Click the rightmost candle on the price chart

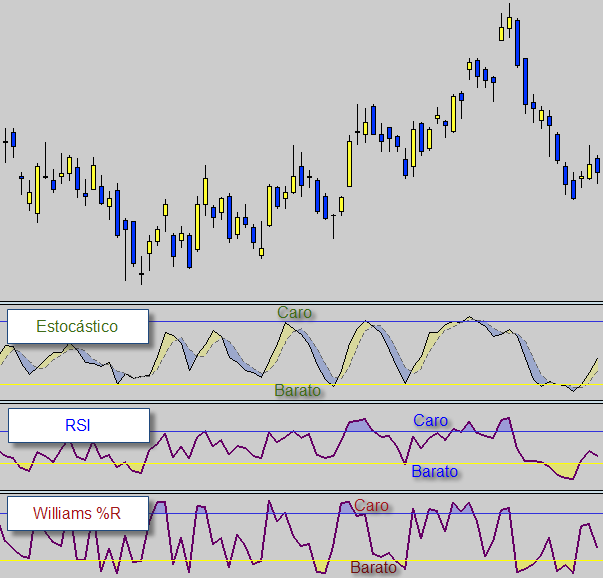coord(597,164)
